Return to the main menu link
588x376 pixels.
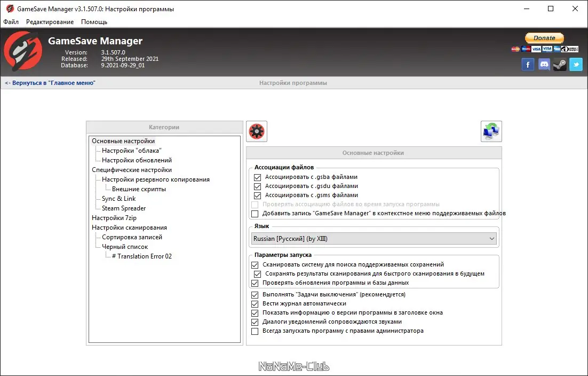pyautogui.click(x=50, y=83)
